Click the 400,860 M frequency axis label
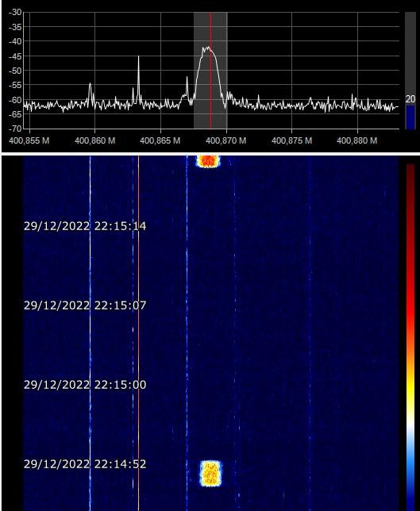This screenshot has width=420, height=511. pos(95,140)
